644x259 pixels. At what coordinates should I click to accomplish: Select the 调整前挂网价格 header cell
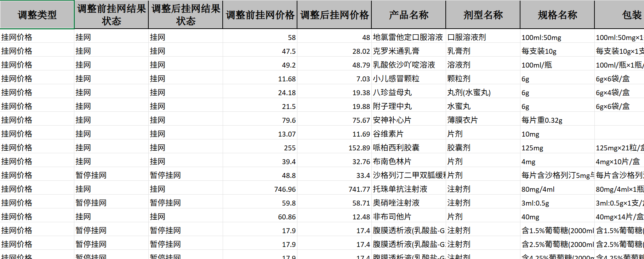coord(260,15)
